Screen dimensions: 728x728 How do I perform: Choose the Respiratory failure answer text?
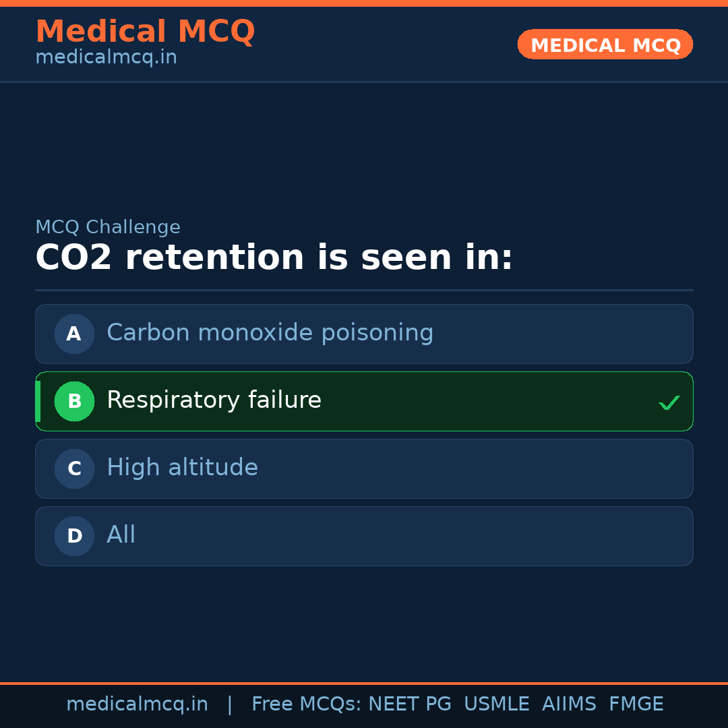pyautogui.click(x=214, y=400)
